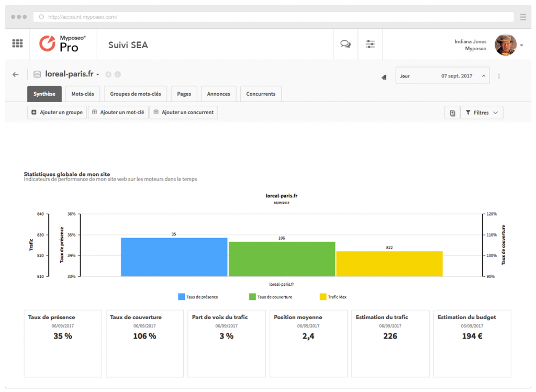536x392 pixels.
Task: Click the Indiana Jones profile avatar
Action: click(506, 45)
